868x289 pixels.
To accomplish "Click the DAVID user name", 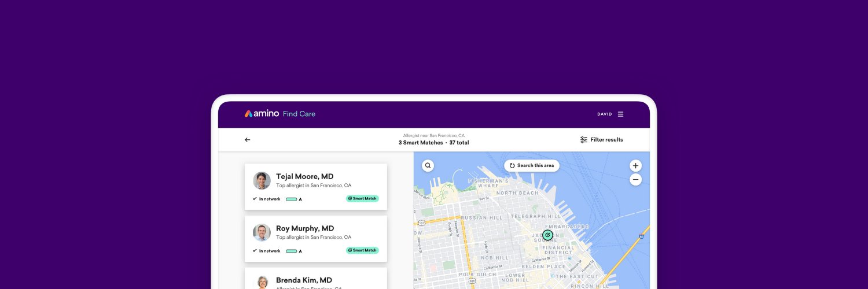I will click(605, 114).
